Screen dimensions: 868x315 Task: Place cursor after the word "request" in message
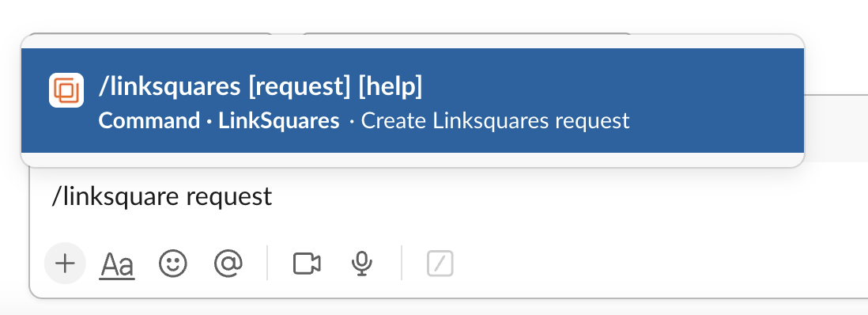click(x=273, y=197)
